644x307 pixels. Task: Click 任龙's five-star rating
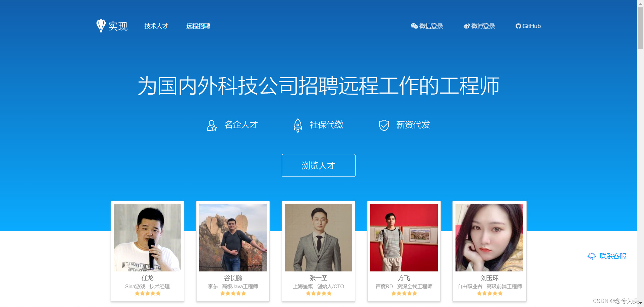(148, 294)
